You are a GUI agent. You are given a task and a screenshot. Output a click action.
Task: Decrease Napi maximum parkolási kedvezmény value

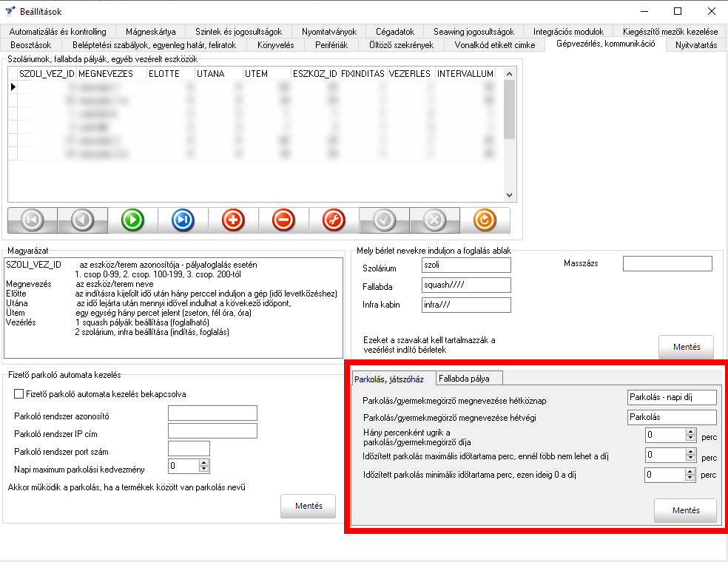pos(203,469)
